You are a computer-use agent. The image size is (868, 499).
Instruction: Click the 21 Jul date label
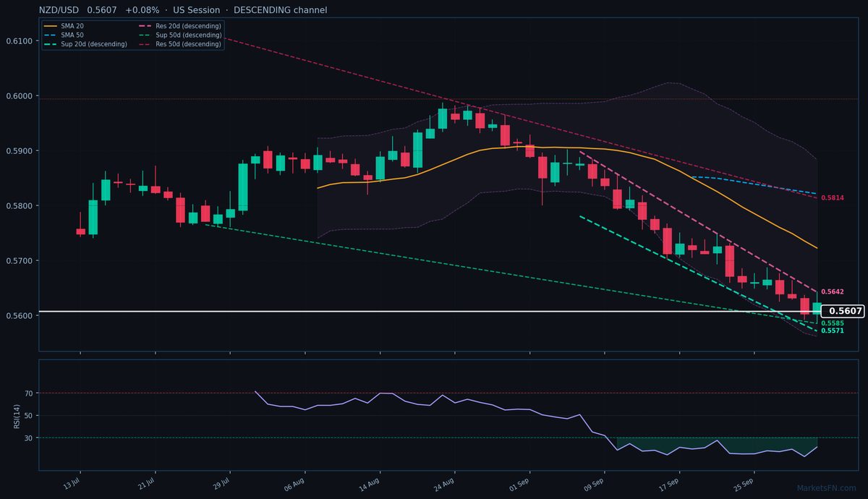pyautogui.click(x=147, y=483)
